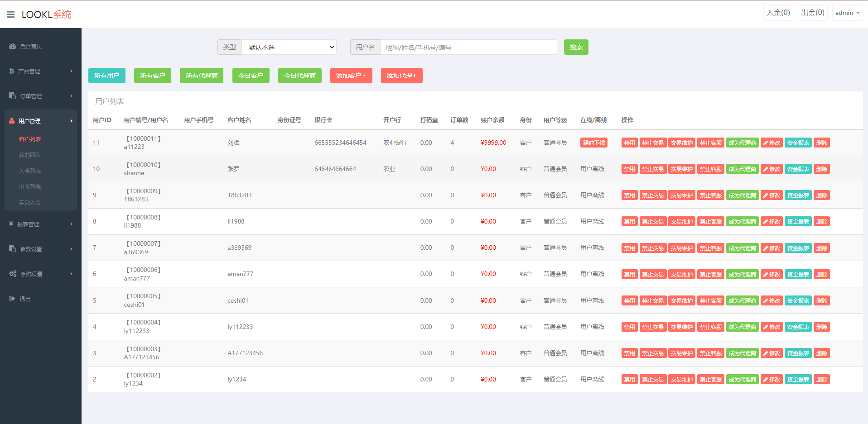Click the 搜索 search button
Screen dimensions: 868x424
(576, 47)
